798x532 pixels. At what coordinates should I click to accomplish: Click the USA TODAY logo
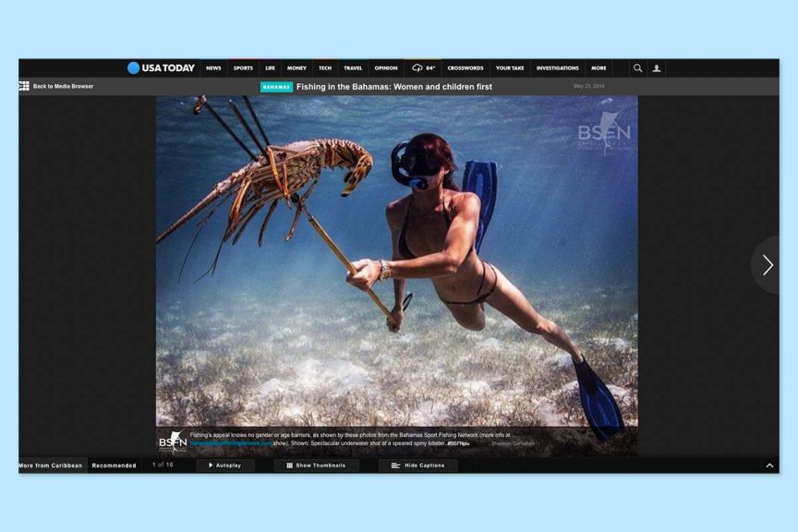coord(161,67)
